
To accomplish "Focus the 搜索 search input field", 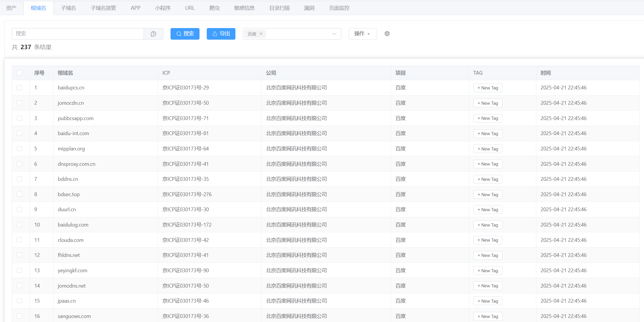I will pyautogui.click(x=78, y=34).
